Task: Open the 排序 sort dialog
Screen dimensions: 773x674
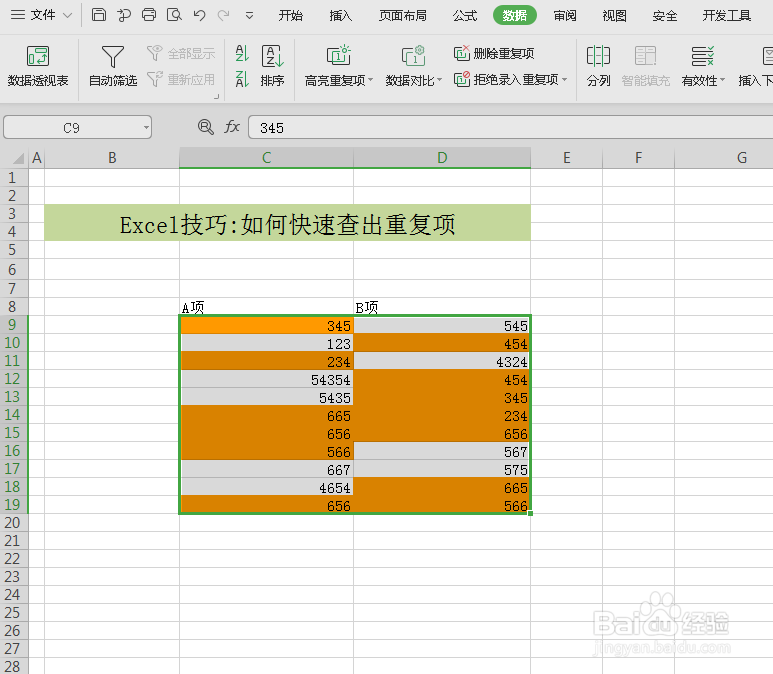Action: 272,66
